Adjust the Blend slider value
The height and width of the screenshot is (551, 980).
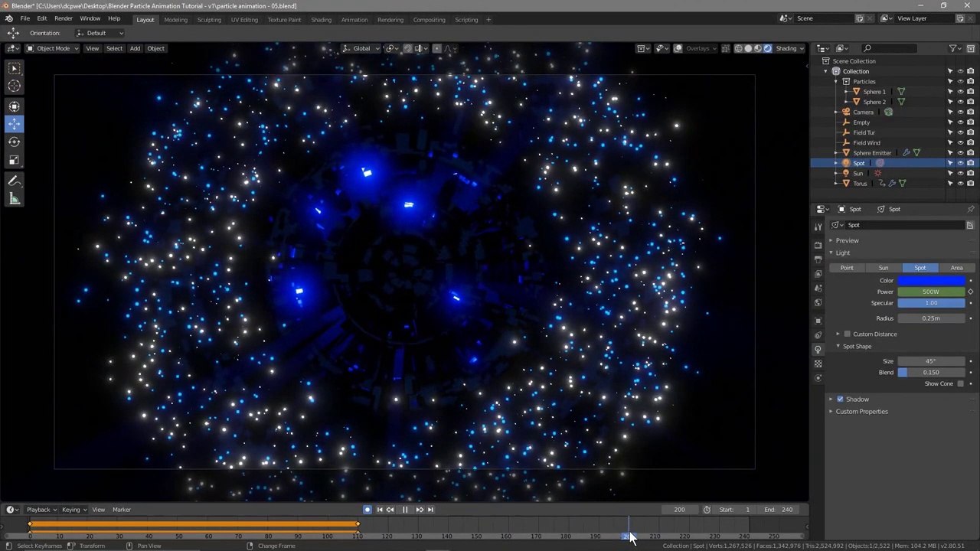point(931,373)
